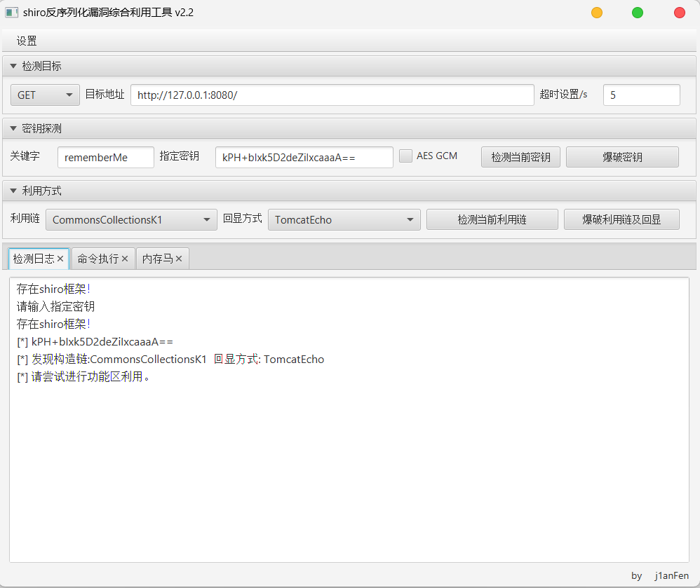Viewport: 700px width, 588px height.
Task: Click the 目标地址 URL input field
Action: point(332,95)
